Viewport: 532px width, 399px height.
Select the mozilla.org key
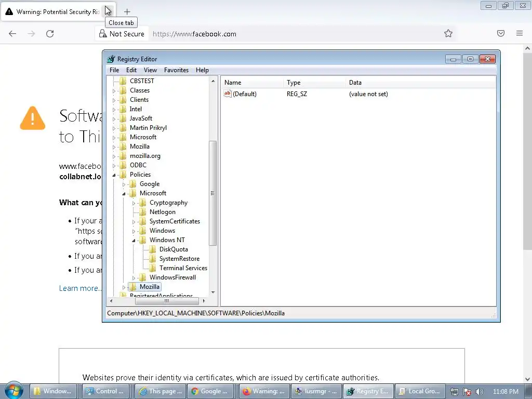145,156
